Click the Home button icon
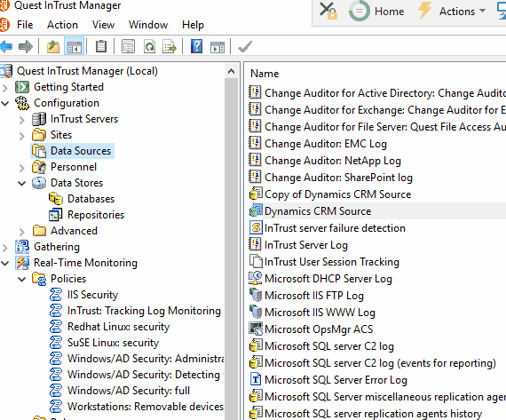The width and height of the screenshot is (506, 420). 376,12
